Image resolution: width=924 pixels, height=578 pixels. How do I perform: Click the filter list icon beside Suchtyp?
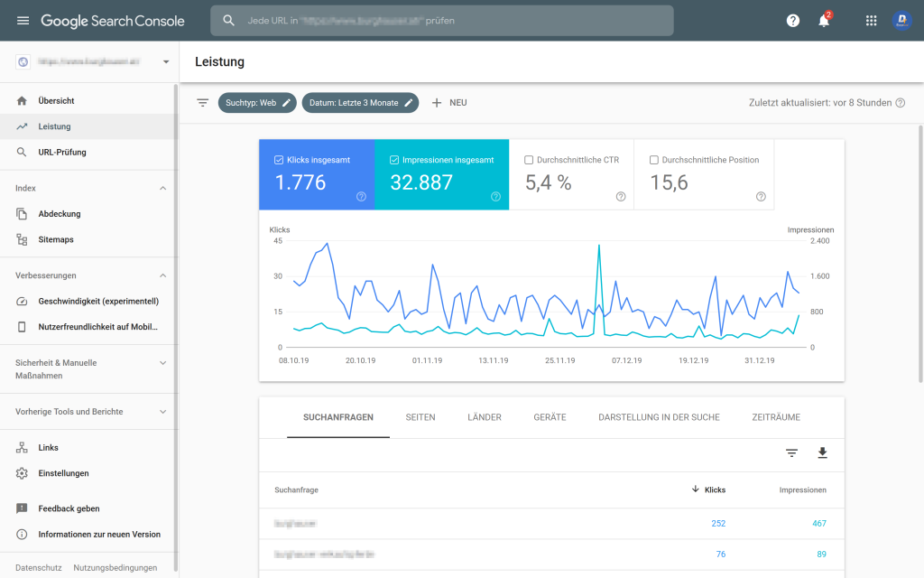point(203,103)
